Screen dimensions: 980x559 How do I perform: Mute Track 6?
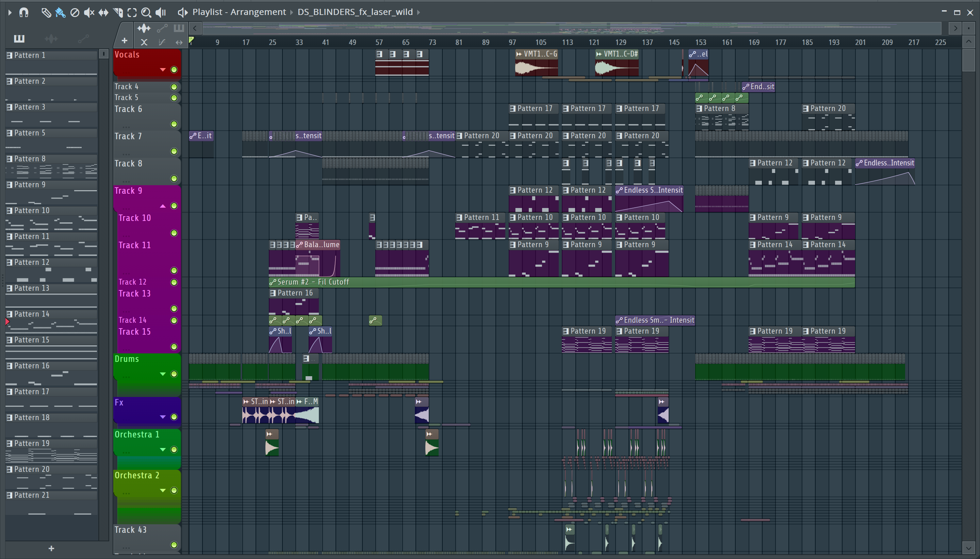click(x=174, y=124)
